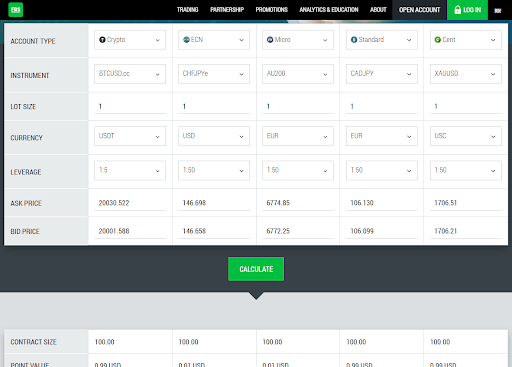Click ask price field 1706.51

(466, 203)
